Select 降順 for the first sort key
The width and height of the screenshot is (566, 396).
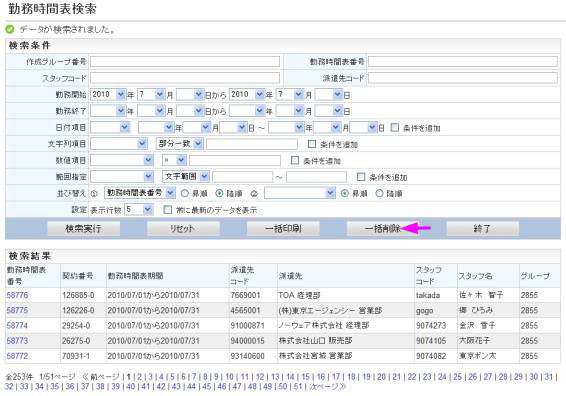pos(219,193)
